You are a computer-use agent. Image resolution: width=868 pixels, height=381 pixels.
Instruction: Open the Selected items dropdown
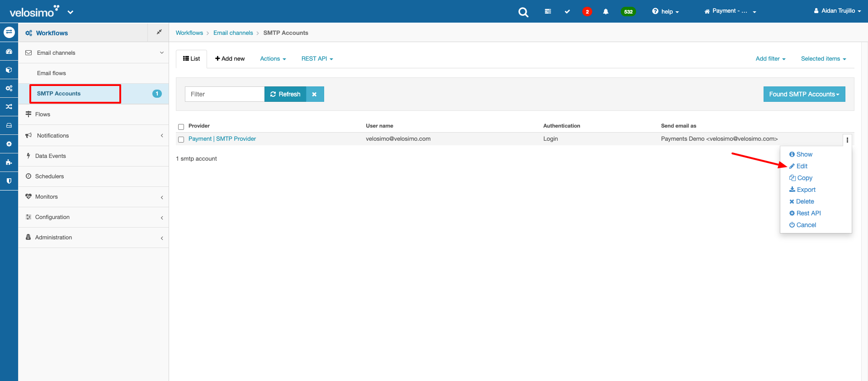823,59
